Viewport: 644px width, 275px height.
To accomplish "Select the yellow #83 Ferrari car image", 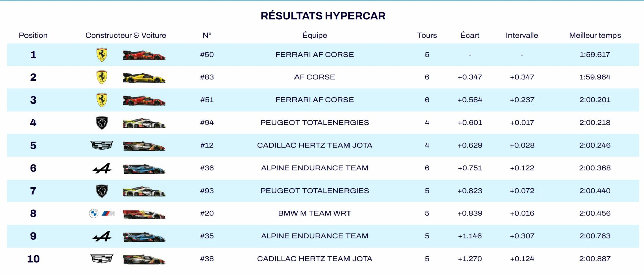I will [x=144, y=78].
